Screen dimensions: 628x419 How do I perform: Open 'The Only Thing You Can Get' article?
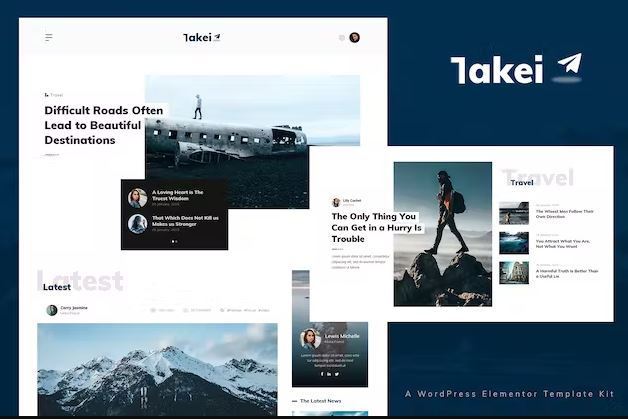point(372,227)
